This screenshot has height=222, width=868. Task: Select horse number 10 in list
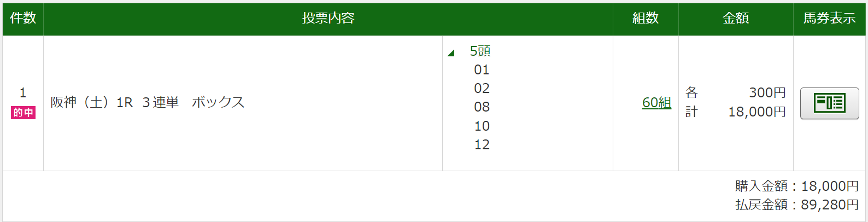click(482, 126)
